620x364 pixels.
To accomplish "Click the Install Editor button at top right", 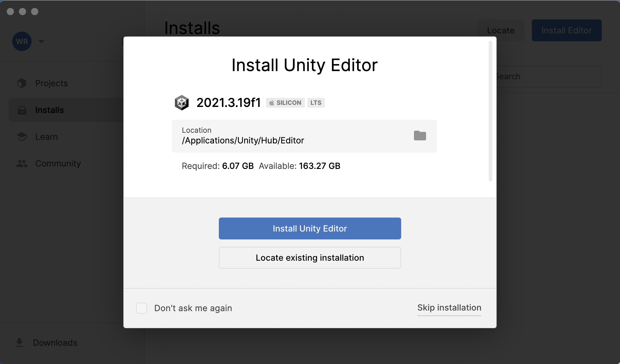I will [566, 30].
